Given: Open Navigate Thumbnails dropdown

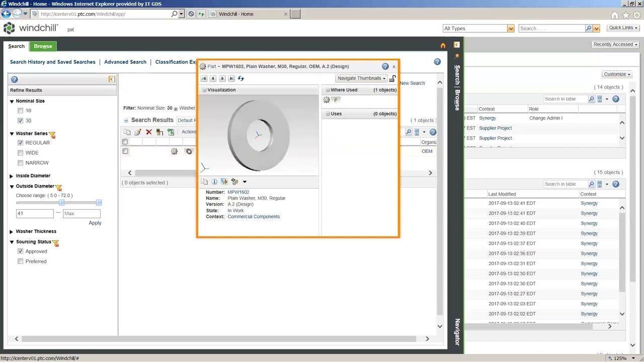Looking at the screenshot, I should (x=361, y=78).
